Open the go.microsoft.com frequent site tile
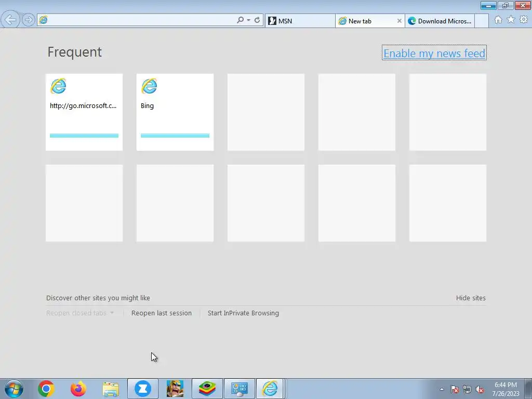Screen dimensions: 532x399 pyautogui.click(x=84, y=112)
